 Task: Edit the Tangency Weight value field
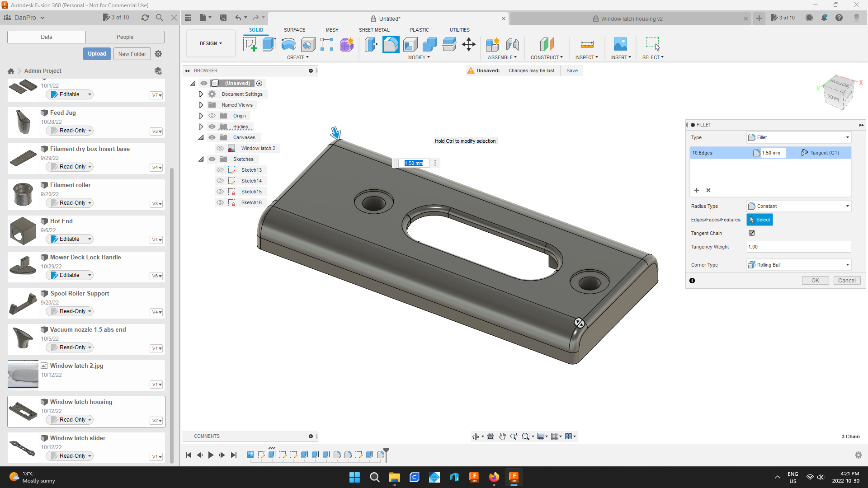798,247
